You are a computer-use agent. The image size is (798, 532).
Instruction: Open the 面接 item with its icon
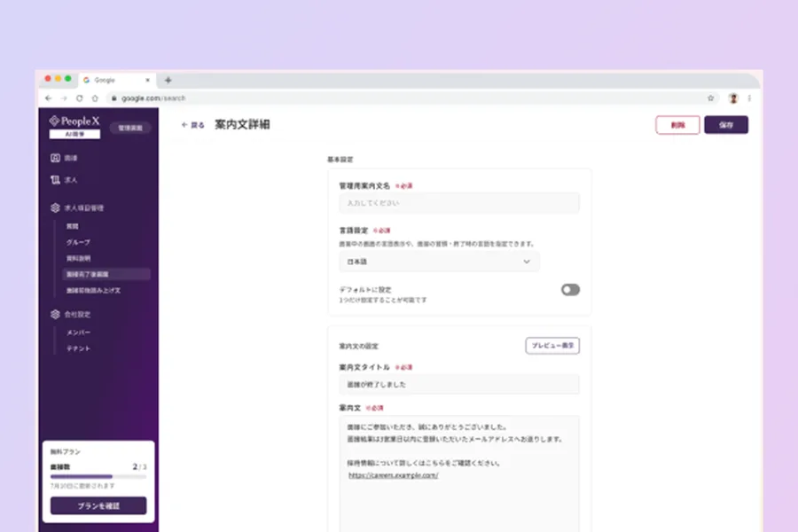tap(64, 158)
